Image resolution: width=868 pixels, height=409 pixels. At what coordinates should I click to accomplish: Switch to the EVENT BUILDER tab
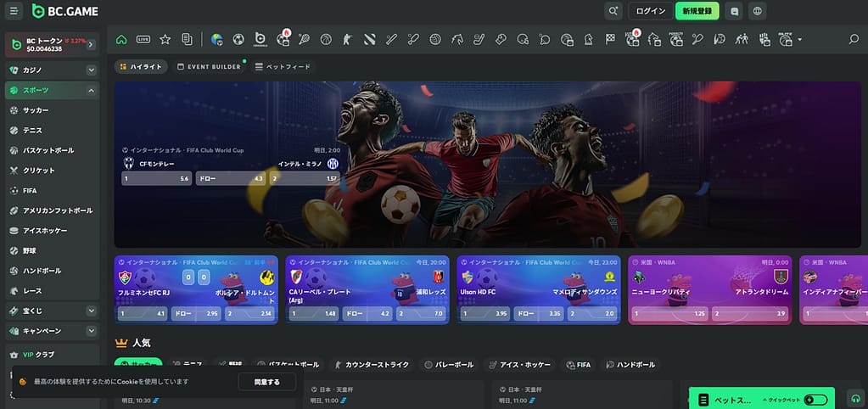click(x=210, y=67)
